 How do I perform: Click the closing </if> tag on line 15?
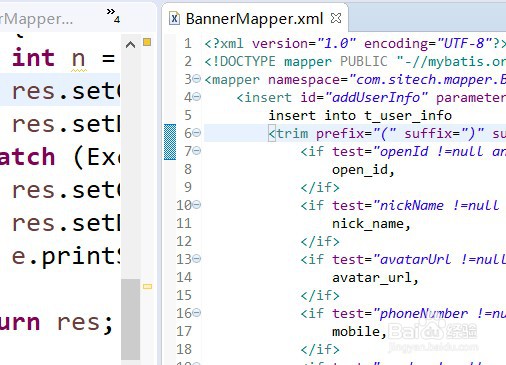(320, 296)
